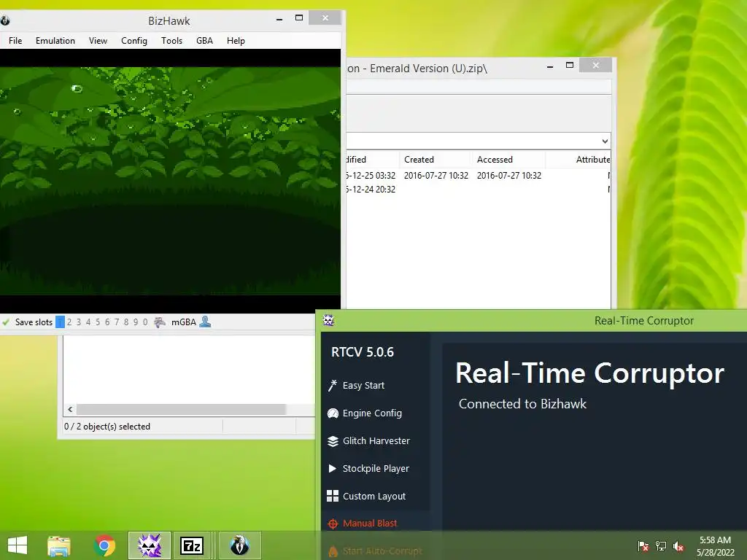
Task: Select save slot 1 in BizHawk
Action: click(60, 322)
